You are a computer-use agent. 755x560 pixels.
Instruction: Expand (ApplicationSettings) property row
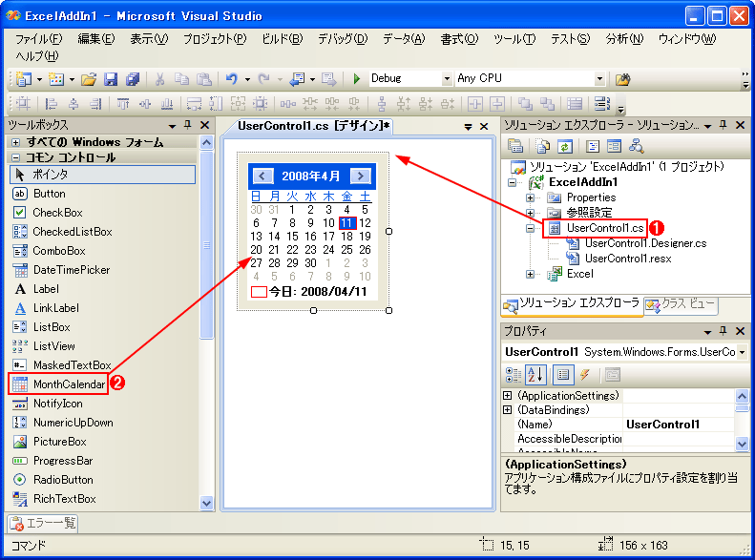(508, 396)
